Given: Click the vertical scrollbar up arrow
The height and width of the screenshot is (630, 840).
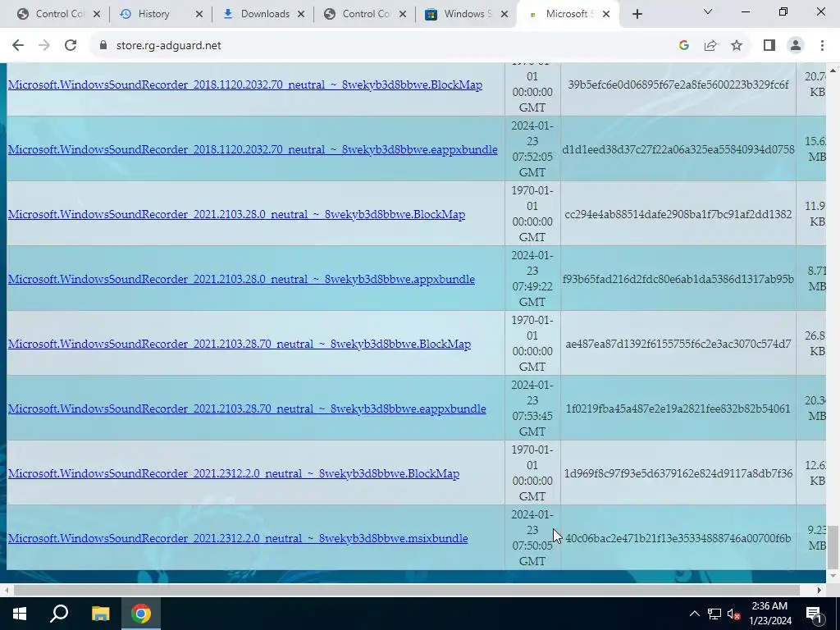Looking at the screenshot, I should point(833,71).
